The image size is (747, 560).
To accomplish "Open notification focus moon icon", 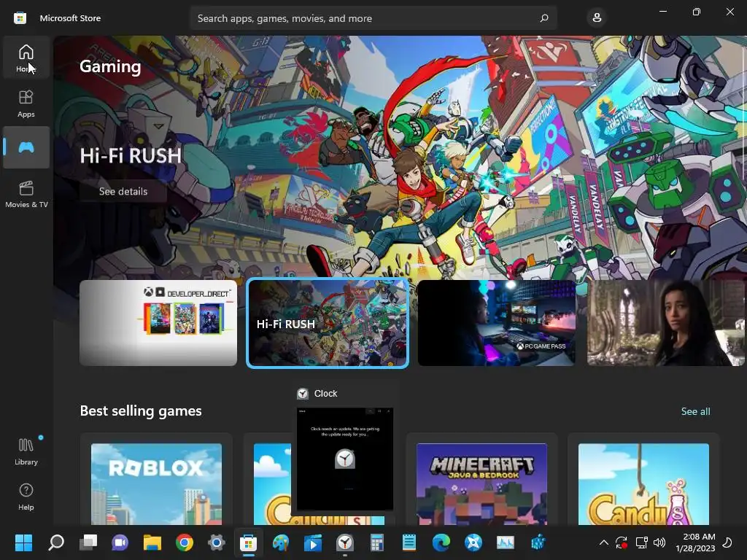I will (x=727, y=542).
